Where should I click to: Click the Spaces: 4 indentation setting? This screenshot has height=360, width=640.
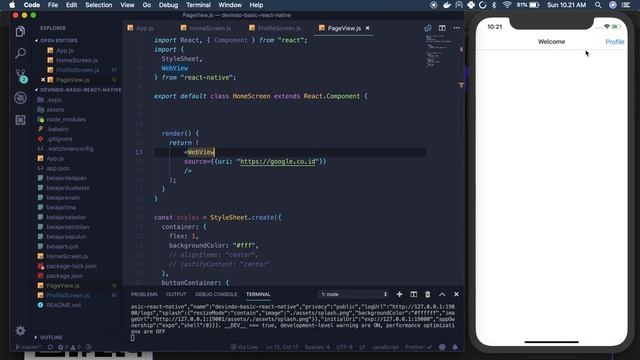click(x=317, y=347)
